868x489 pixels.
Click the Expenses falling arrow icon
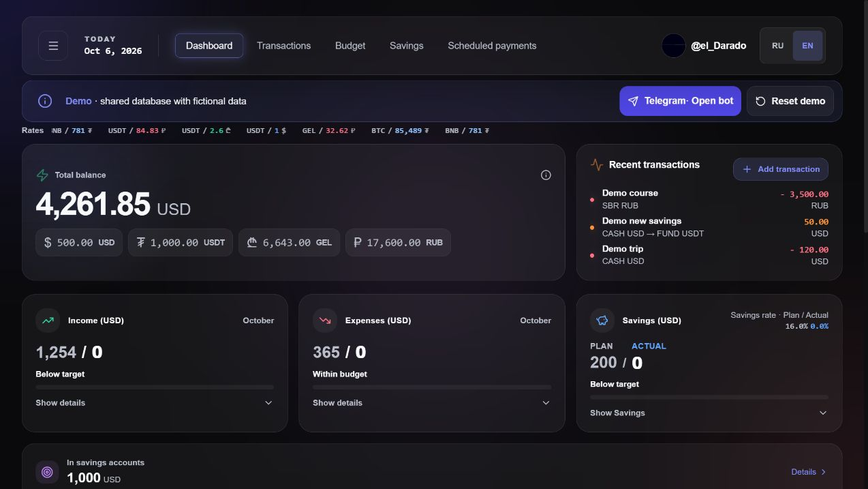(x=325, y=320)
